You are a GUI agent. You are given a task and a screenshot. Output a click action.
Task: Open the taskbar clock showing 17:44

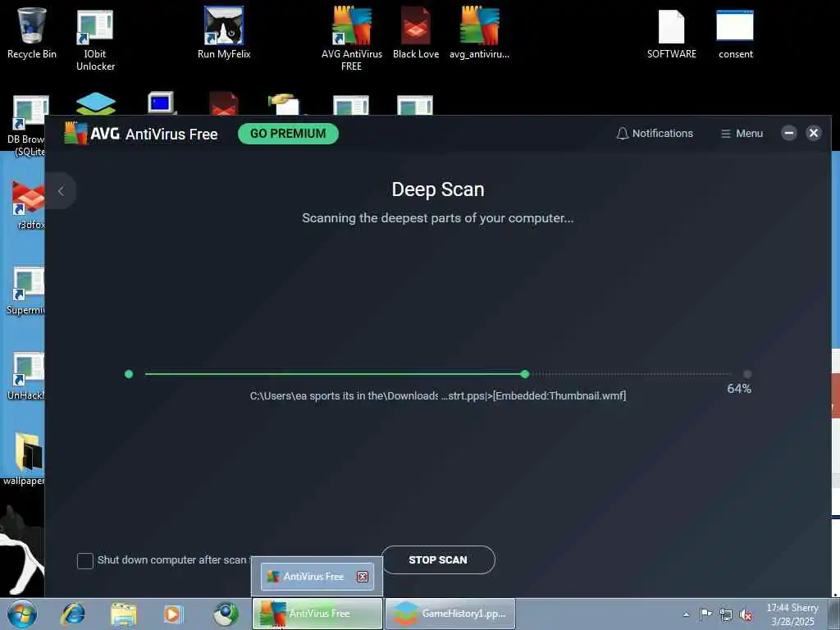coord(792,614)
